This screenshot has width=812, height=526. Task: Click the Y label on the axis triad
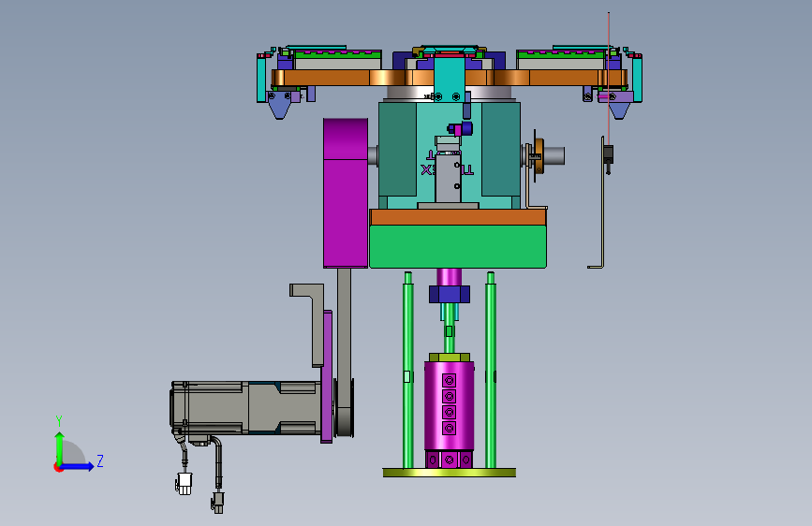[x=59, y=421]
